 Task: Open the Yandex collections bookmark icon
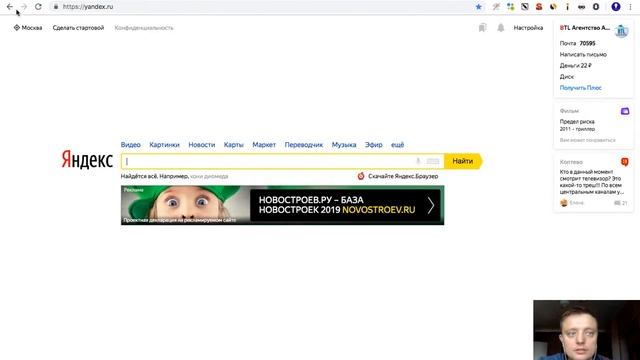(482, 28)
